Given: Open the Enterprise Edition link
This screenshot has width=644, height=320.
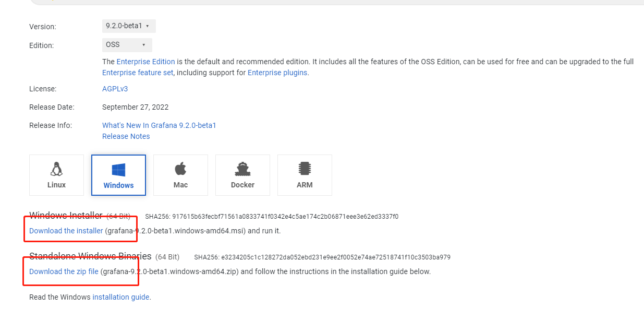Looking at the screenshot, I should (x=145, y=62).
